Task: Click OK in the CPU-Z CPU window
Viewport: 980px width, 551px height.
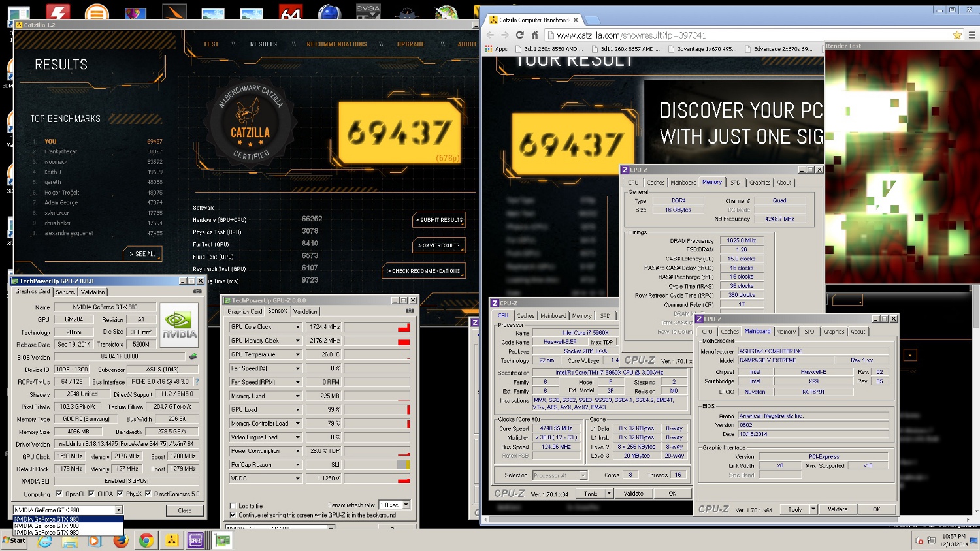Action: click(x=672, y=494)
